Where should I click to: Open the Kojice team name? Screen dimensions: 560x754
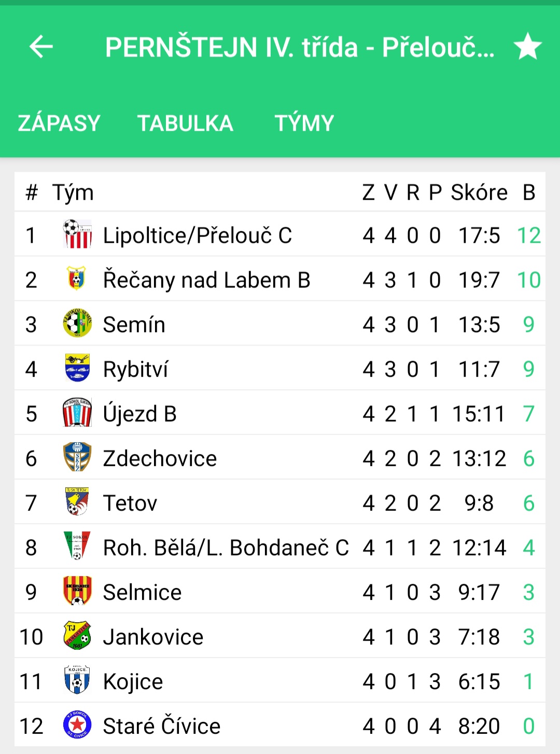click(133, 681)
